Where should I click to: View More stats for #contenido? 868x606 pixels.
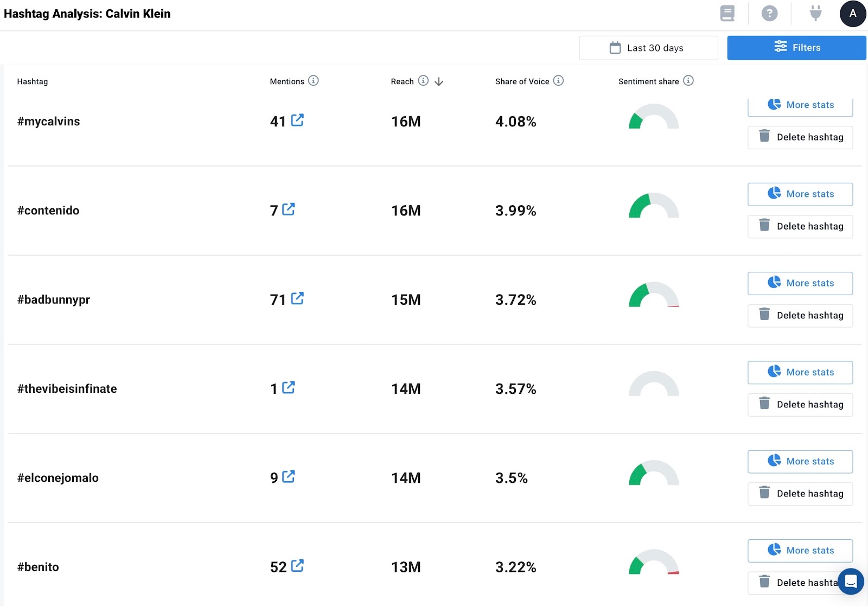800,194
